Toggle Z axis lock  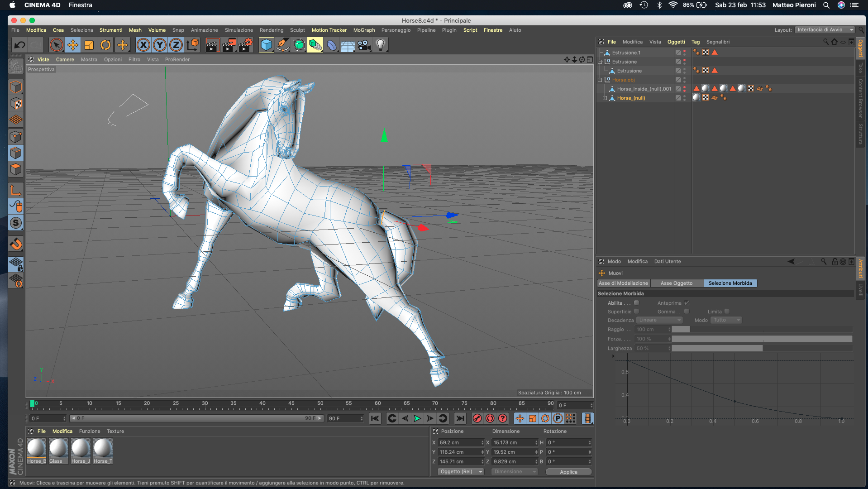pos(176,45)
